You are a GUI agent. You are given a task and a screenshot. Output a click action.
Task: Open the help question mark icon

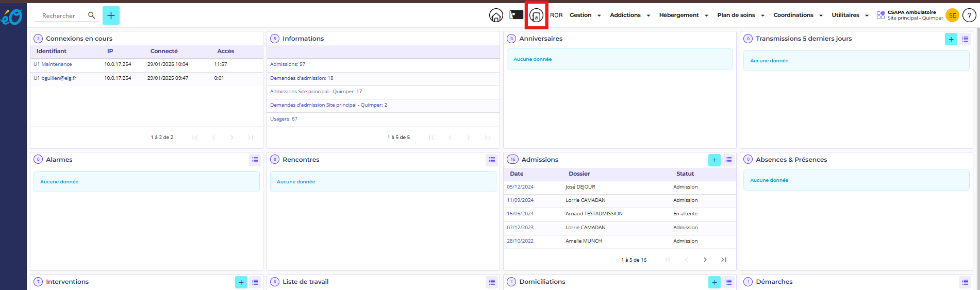click(969, 15)
